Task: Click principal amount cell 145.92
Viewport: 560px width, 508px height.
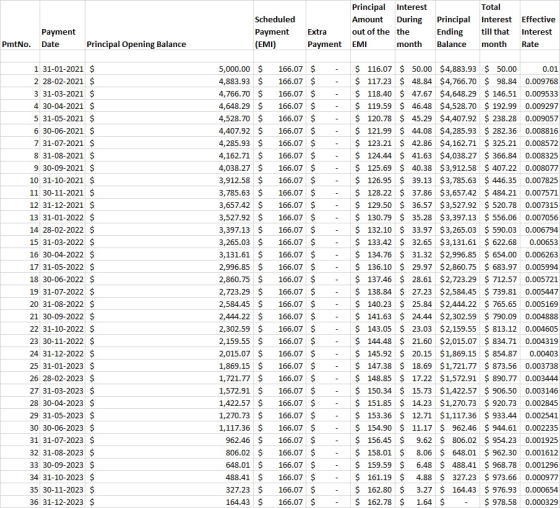Action: 372,354
